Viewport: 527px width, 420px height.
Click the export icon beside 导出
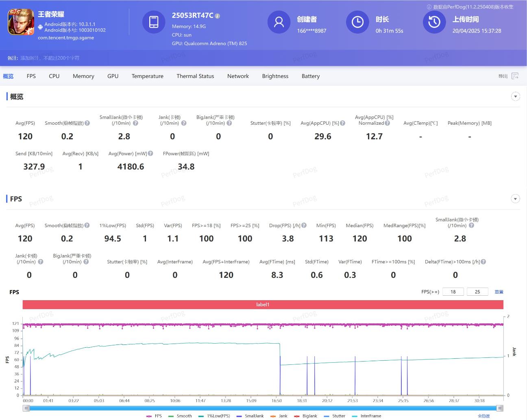pos(515,76)
